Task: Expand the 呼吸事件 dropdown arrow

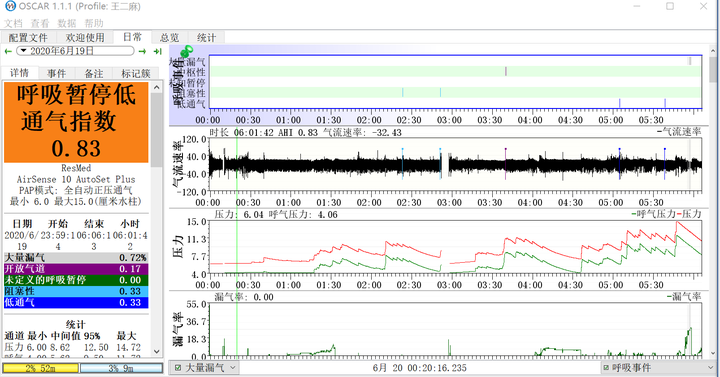Action: [711, 368]
